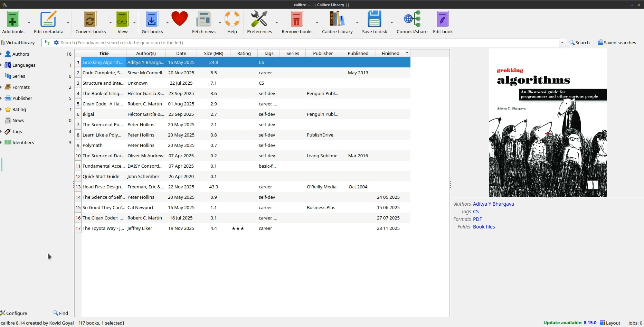The height and width of the screenshot is (327, 644).
Task: Select the Code Complete book row
Action: click(243, 73)
